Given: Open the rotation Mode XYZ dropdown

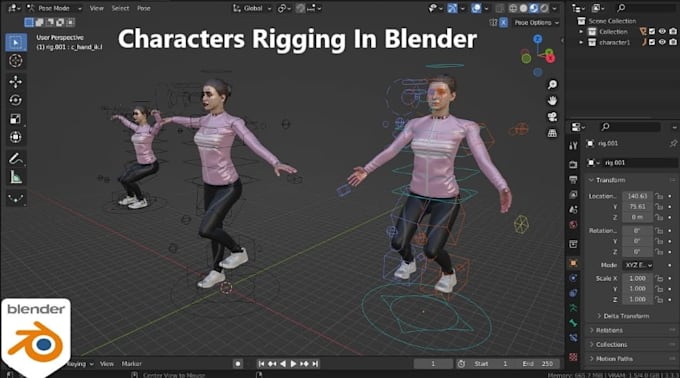Looking at the screenshot, I should (638, 265).
